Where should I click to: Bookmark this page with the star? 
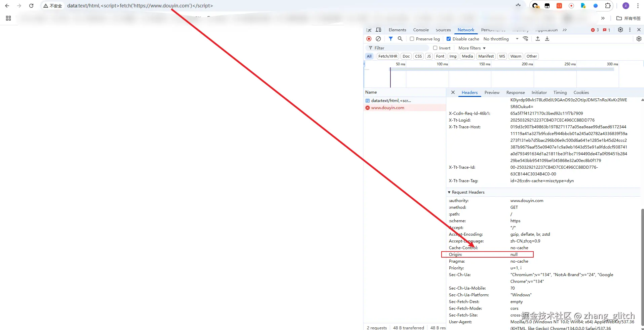[518, 5]
